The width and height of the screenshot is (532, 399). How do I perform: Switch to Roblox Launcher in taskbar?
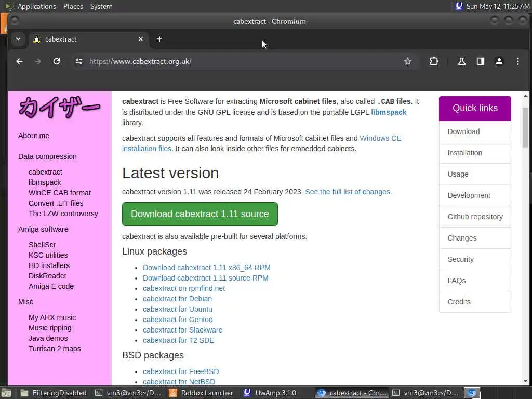[201, 393]
